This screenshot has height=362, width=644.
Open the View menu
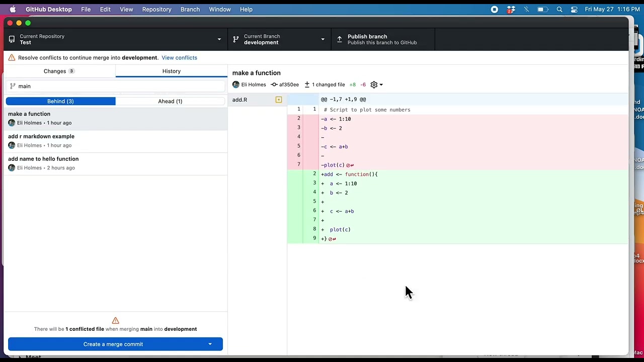click(126, 9)
